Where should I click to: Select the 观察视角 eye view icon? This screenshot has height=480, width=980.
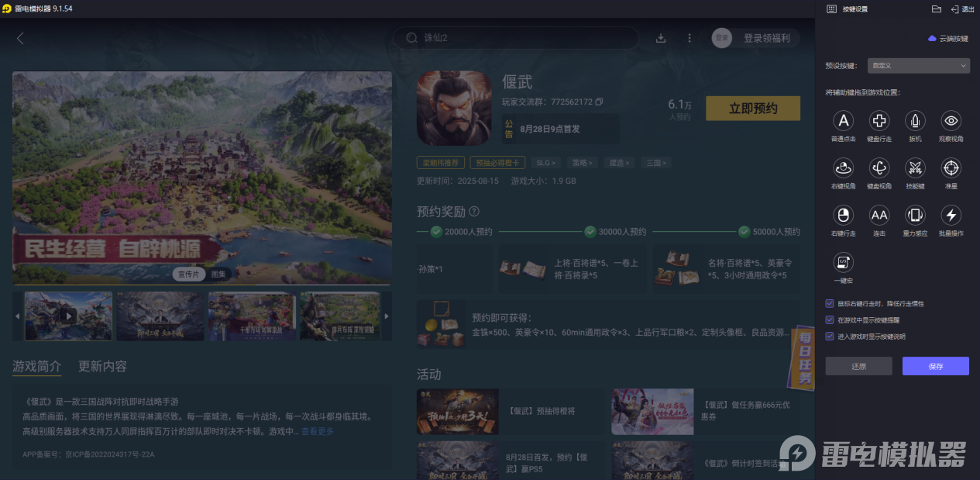[951, 121]
